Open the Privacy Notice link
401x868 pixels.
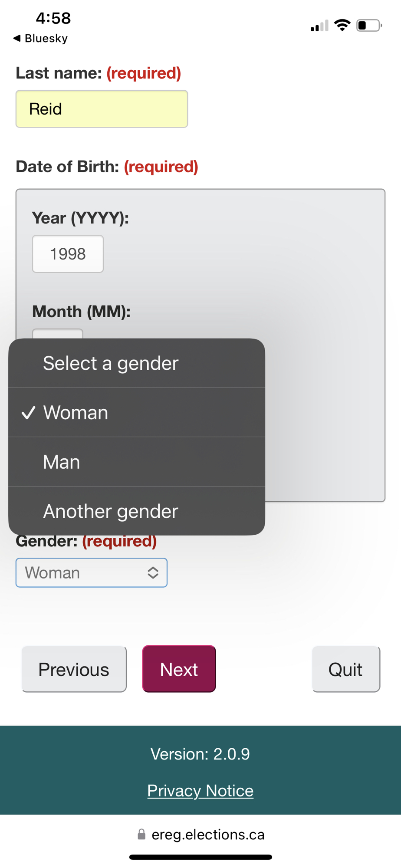pyautogui.click(x=200, y=791)
